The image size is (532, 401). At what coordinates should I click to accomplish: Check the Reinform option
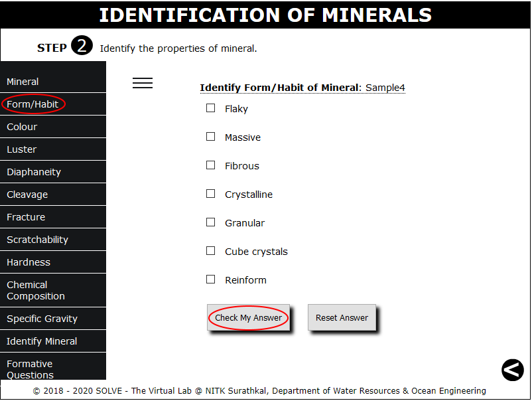click(x=211, y=279)
